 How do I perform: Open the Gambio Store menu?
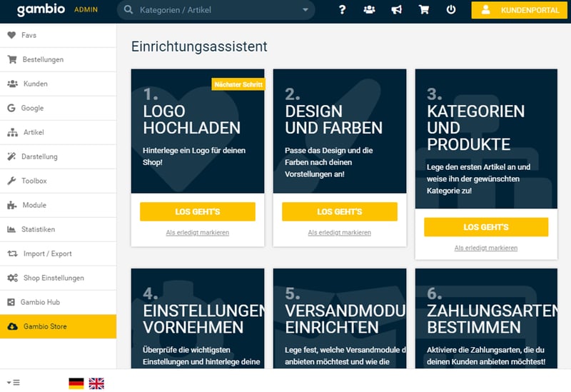click(x=59, y=326)
